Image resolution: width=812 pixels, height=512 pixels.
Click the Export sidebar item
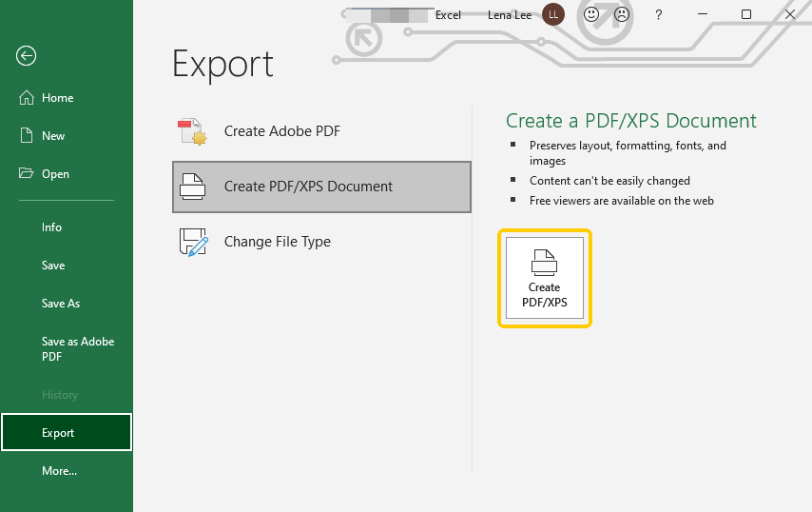pyautogui.click(x=67, y=432)
